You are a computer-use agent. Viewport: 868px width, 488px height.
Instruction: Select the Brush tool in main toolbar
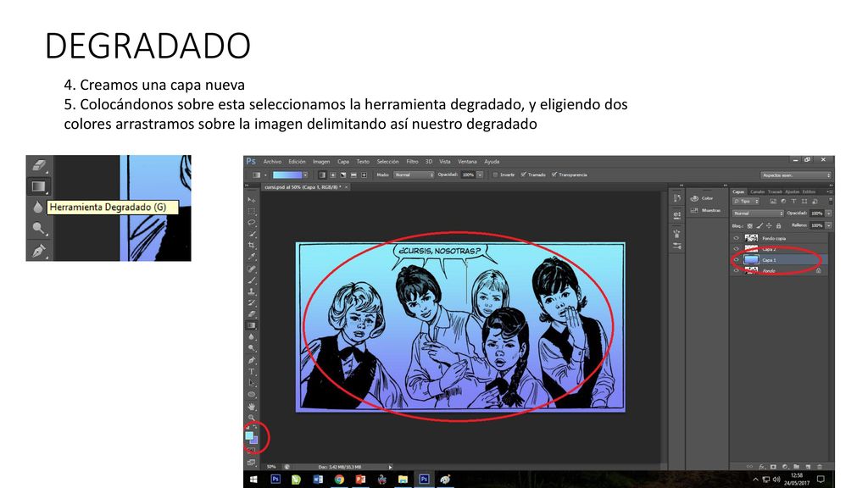[251, 280]
